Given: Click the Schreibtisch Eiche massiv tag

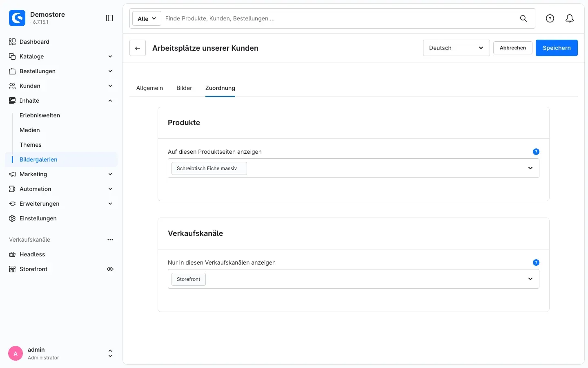Looking at the screenshot, I should [209, 168].
